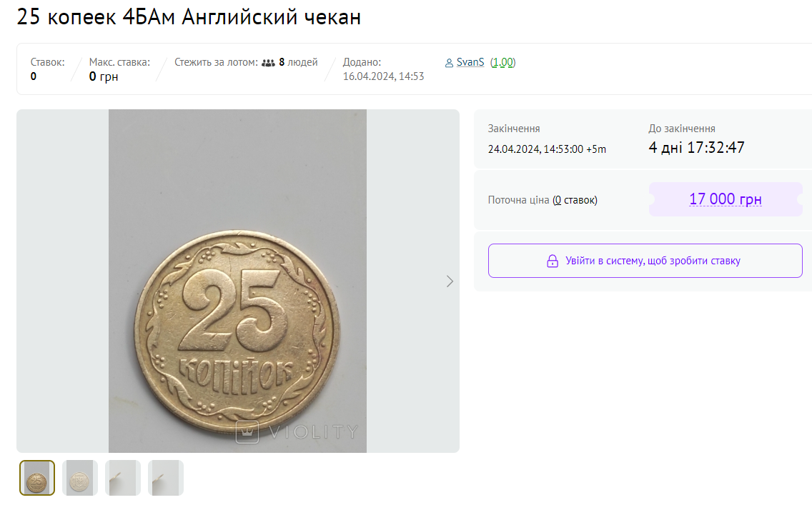Screen dimensions: 812x505
Task: Click the '8 людей' watchers count
Action: [298, 62]
